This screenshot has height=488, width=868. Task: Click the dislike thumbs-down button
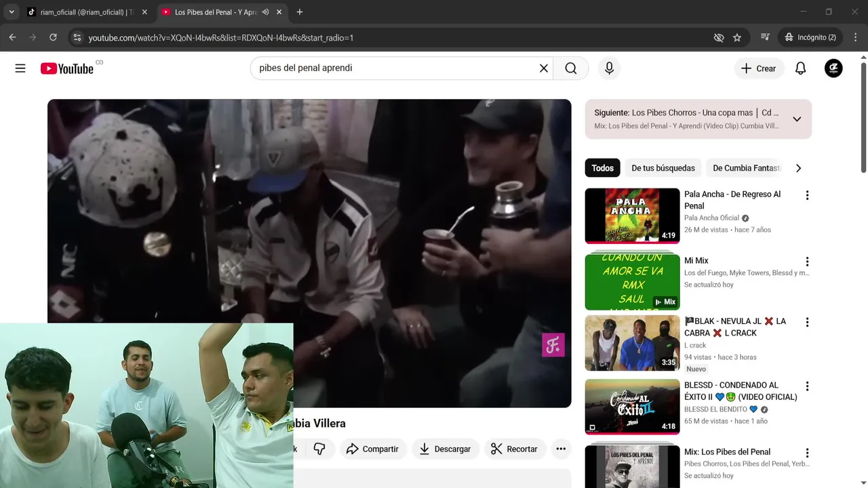coord(319,449)
